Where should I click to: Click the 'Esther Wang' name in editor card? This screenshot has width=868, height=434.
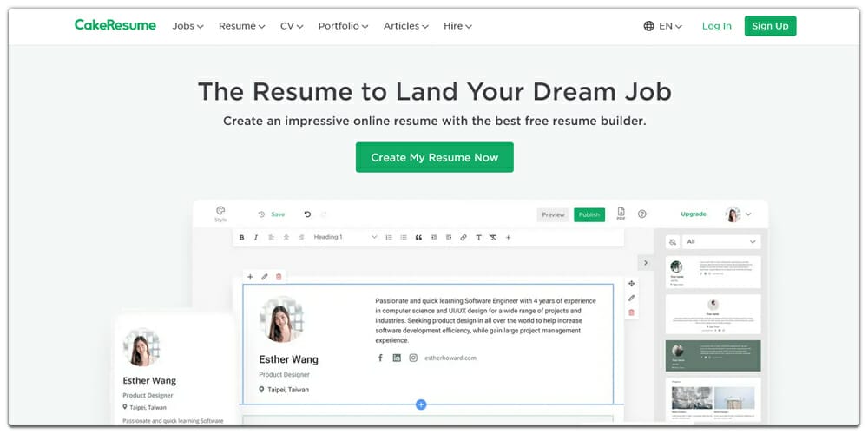[x=288, y=360]
